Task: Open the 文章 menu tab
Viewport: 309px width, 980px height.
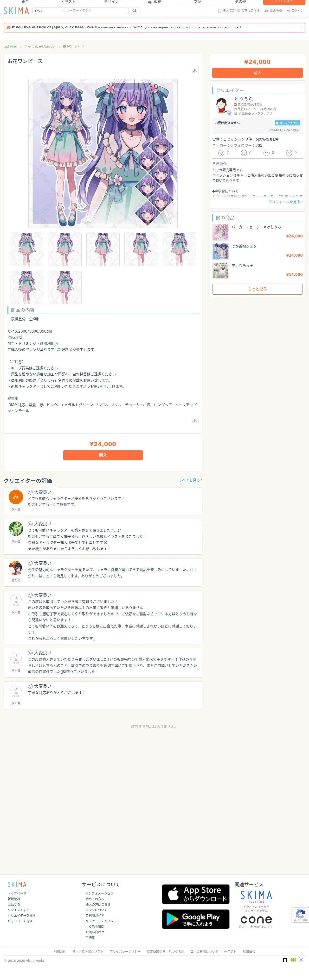Action: tap(197, 2)
